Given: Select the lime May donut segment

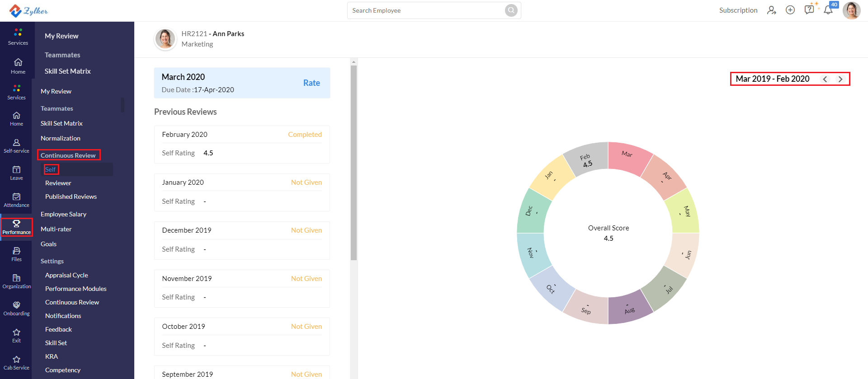Looking at the screenshot, I should click(x=682, y=211).
